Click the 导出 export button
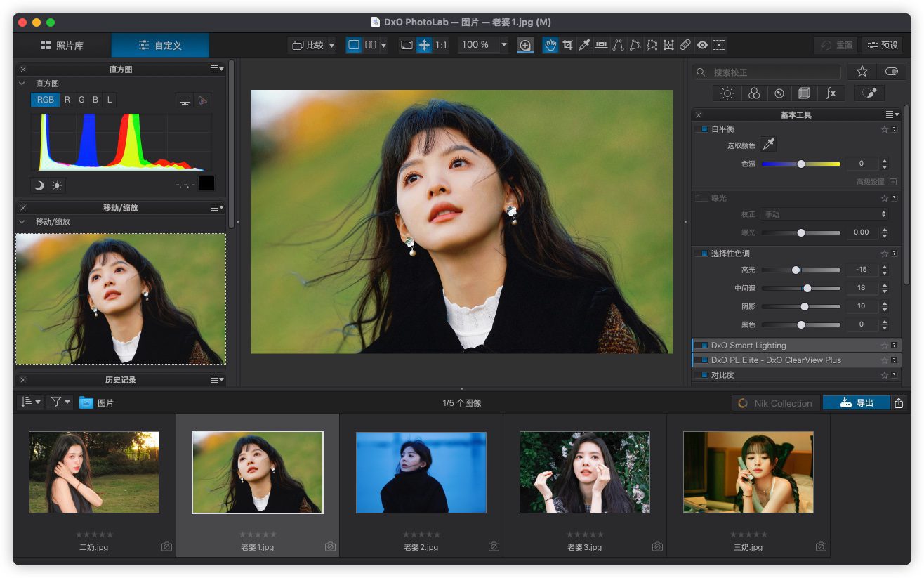Image resolution: width=924 pixels, height=578 pixels. coord(857,403)
